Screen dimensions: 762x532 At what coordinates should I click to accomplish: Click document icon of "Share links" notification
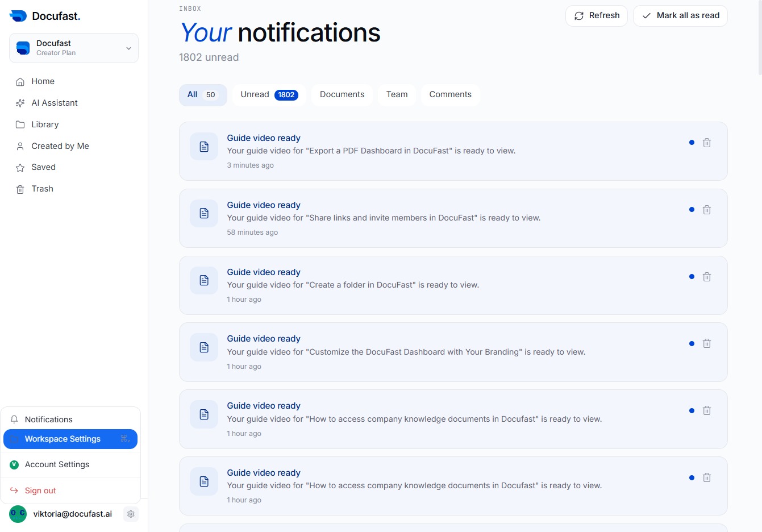tap(204, 213)
